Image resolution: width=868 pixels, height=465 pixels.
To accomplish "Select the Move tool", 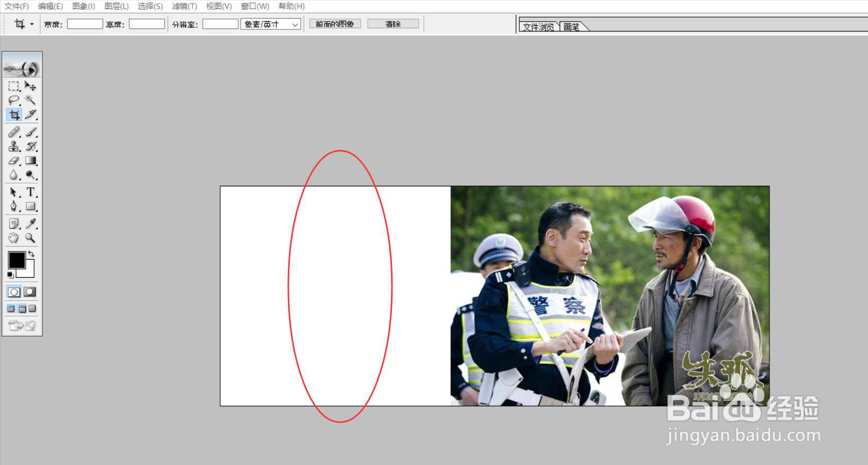I will coord(30,86).
